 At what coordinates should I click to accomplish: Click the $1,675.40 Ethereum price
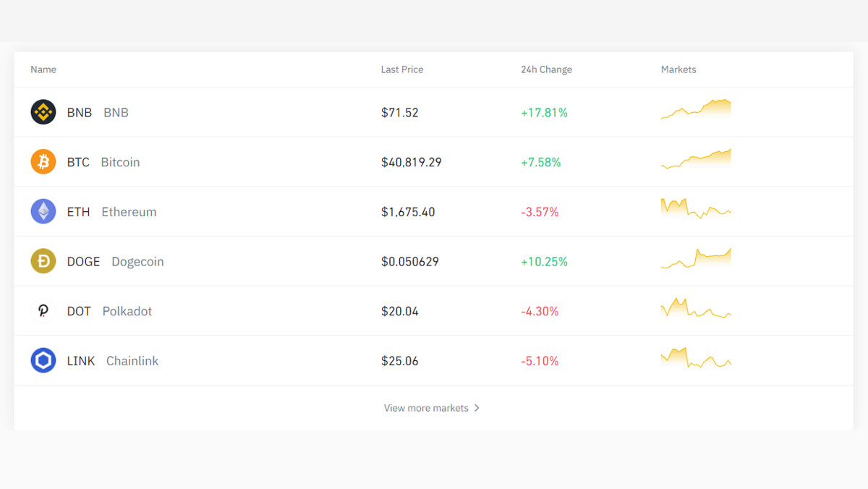coord(408,212)
